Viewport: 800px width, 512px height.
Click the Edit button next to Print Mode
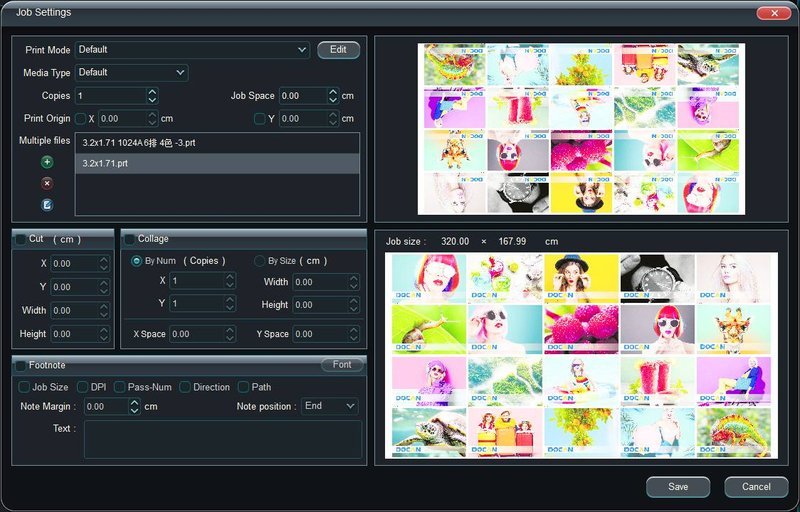[338, 50]
